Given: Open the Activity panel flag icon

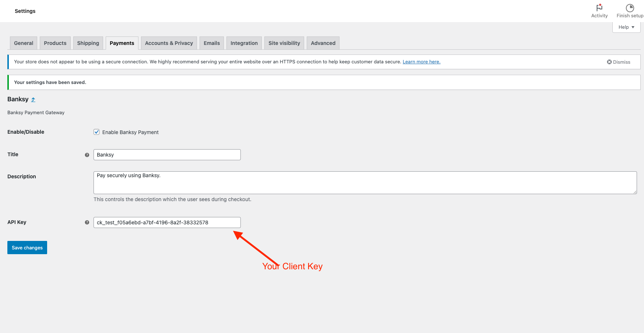Looking at the screenshot, I should [599, 8].
